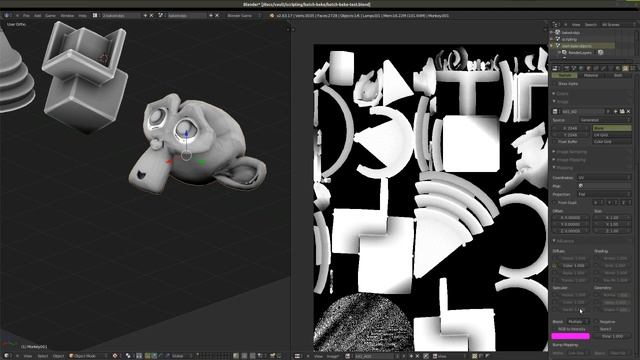Open the File menu
The width and height of the screenshot is (640, 360).
point(26,16)
